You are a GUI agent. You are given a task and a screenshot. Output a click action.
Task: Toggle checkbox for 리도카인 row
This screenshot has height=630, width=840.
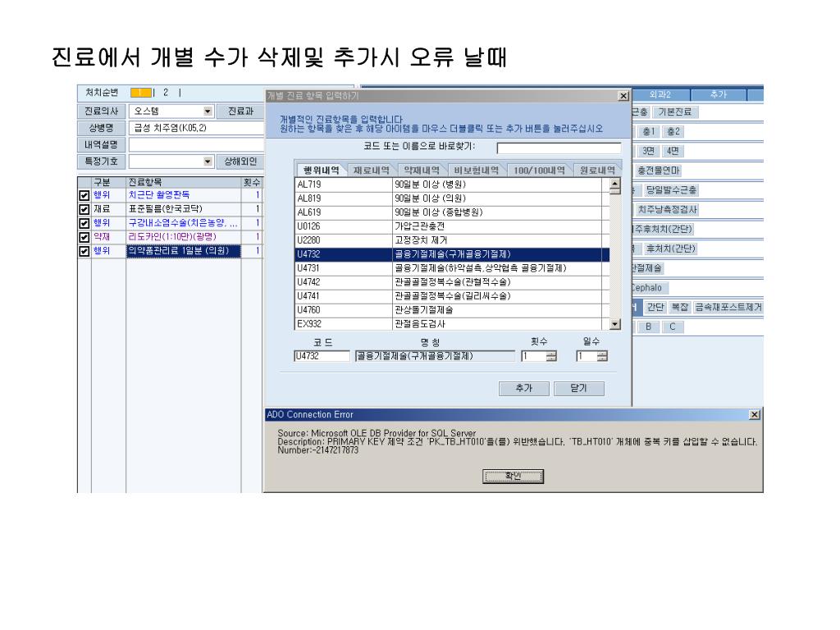pyautogui.click(x=84, y=237)
